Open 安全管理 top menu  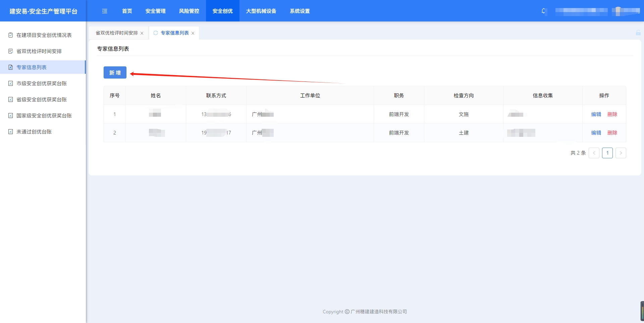coord(155,11)
